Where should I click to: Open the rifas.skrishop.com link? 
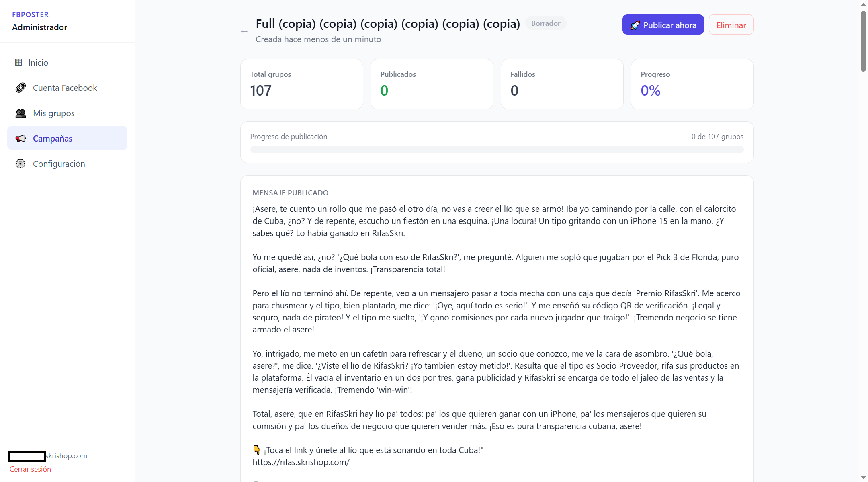pos(301,462)
